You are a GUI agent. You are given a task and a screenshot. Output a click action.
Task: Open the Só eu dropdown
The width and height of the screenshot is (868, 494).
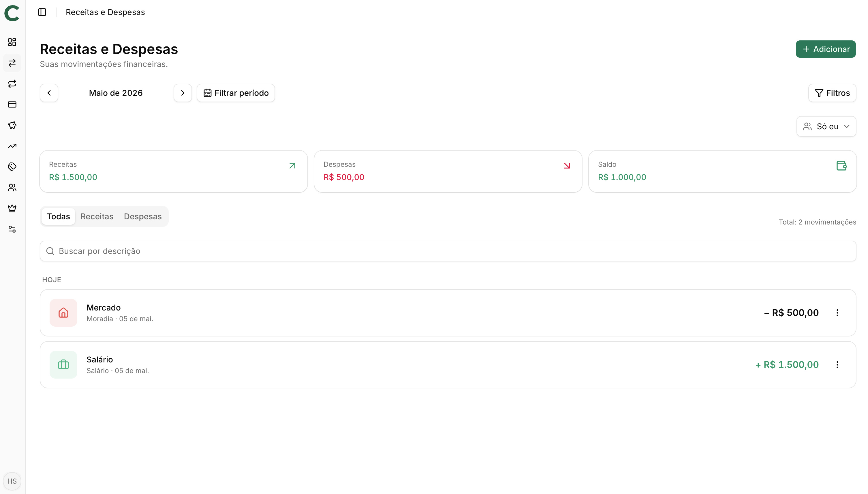[x=826, y=127]
